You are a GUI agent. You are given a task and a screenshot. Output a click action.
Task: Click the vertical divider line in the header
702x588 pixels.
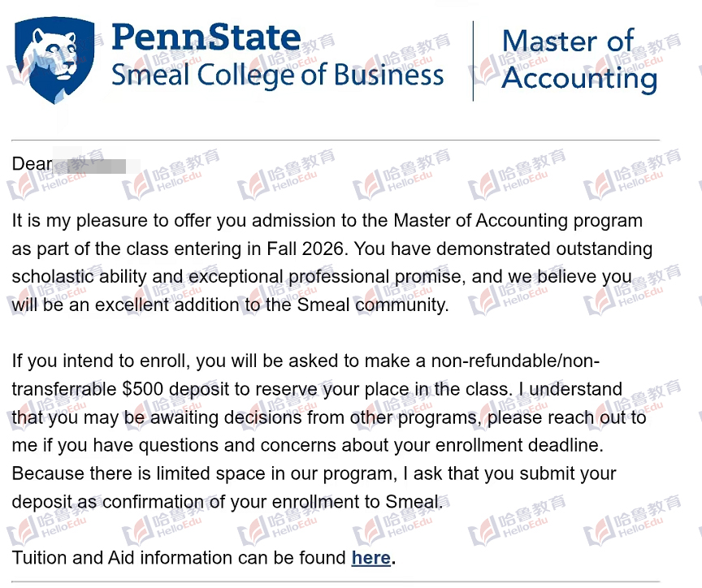[x=473, y=61]
